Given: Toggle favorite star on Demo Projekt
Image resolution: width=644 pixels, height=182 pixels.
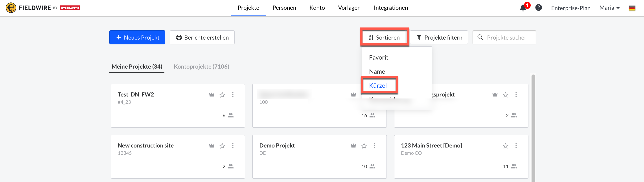Looking at the screenshot, I should [364, 146].
